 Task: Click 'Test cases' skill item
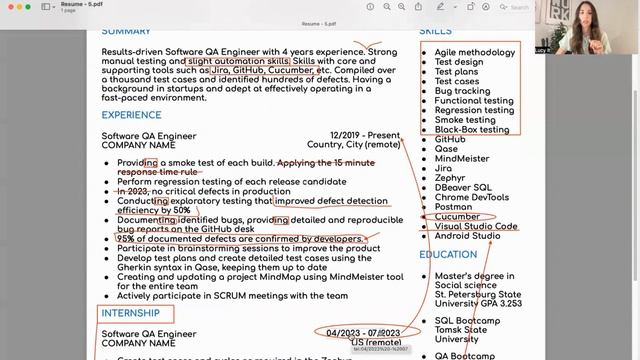click(x=457, y=81)
